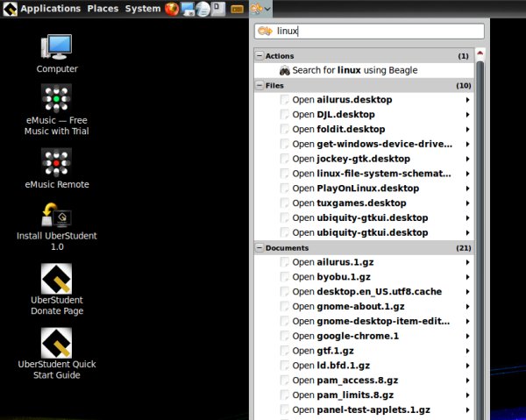Launch the red globe browser icon in panel
526x420 pixels.
(x=172, y=9)
